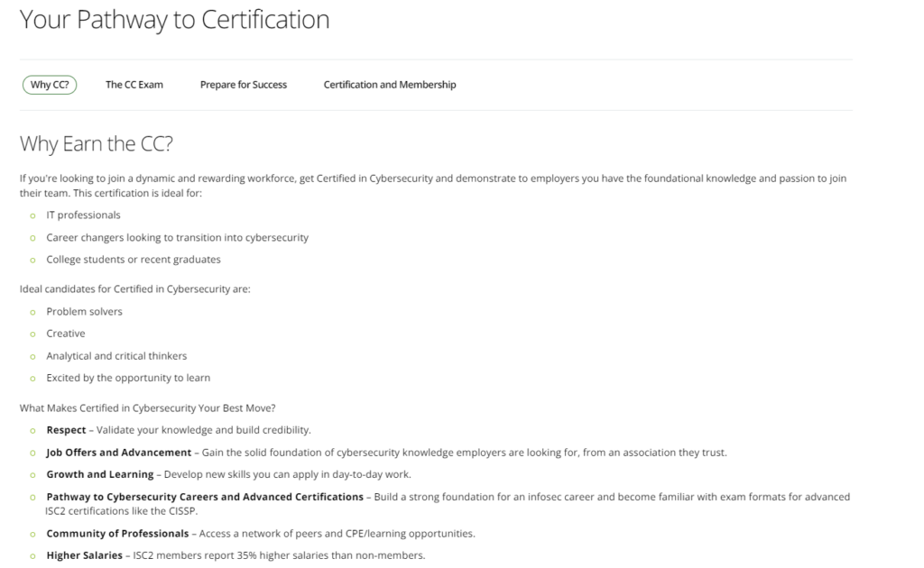Click the Problem solvers list item

tap(84, 312)
